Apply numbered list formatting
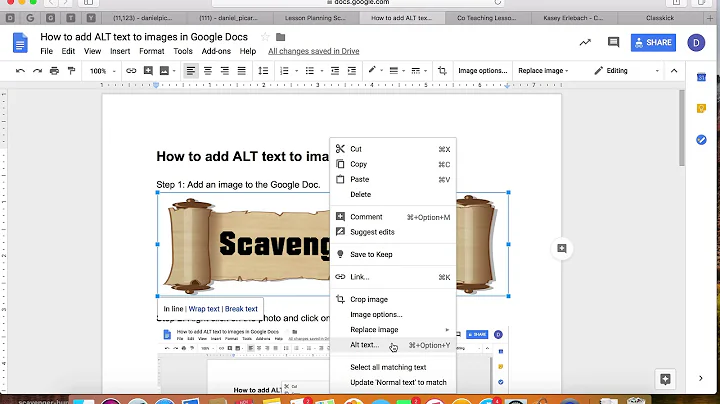Image resolution: width=720 pixels, height=404 pixels. coord(284,71)
